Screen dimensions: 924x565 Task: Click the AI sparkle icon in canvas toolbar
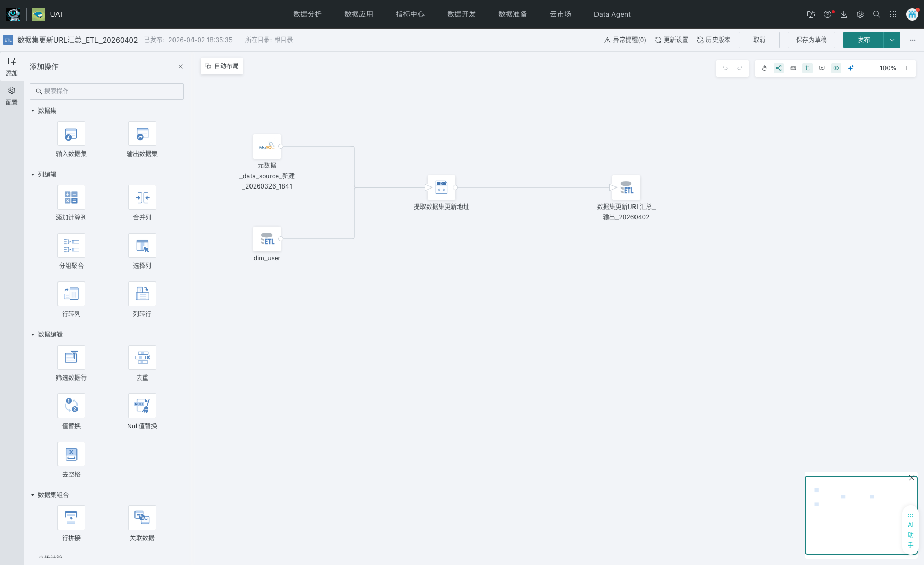point(851,68)
